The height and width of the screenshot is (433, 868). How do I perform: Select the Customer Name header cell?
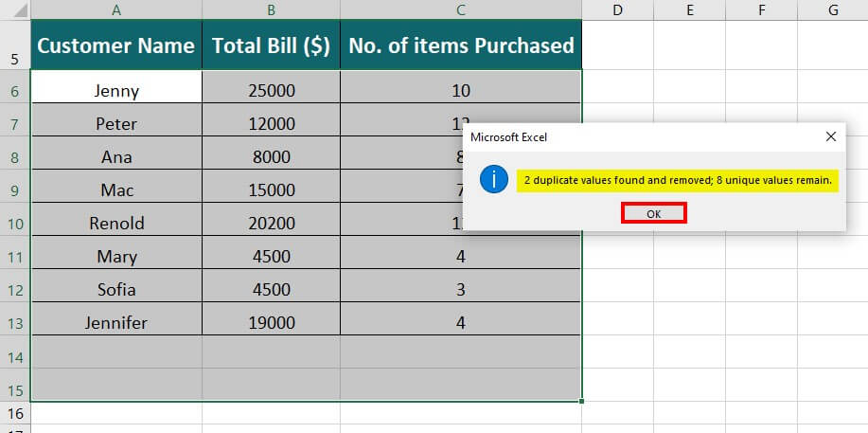click(x=116, y=45)
